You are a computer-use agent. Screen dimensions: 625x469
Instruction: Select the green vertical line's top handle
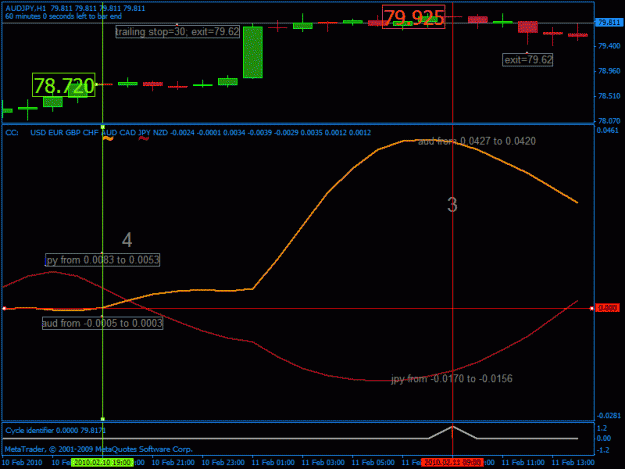pyautogui.click(x=103, y=127)
